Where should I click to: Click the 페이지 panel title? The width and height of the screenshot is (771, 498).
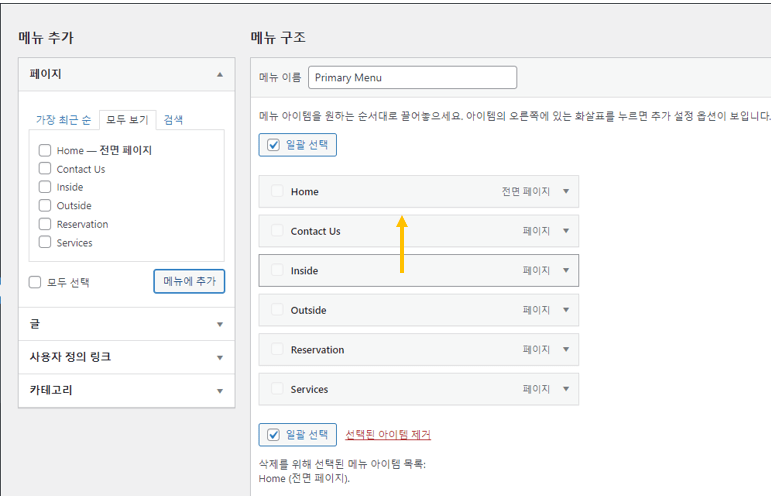point(45,74)
